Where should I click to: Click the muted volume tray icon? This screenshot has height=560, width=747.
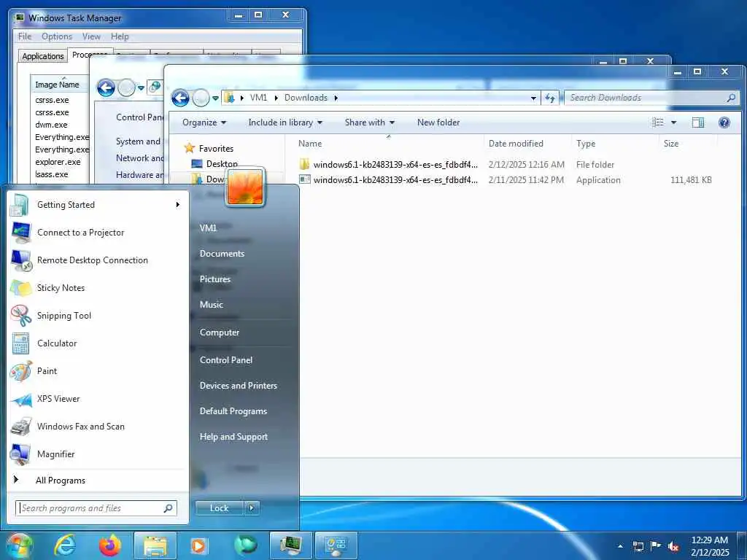click(x=673, y=546)
